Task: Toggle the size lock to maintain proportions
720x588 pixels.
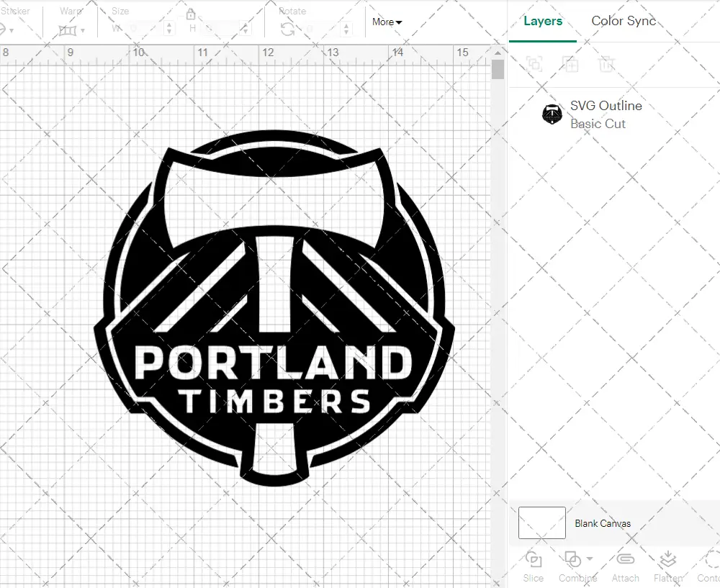Action: point(192,14)
